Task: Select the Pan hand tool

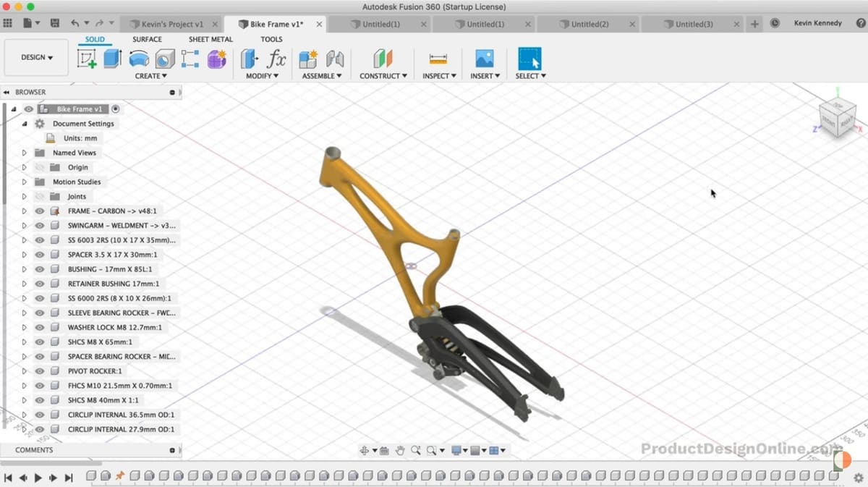Action: coord(400,450)
